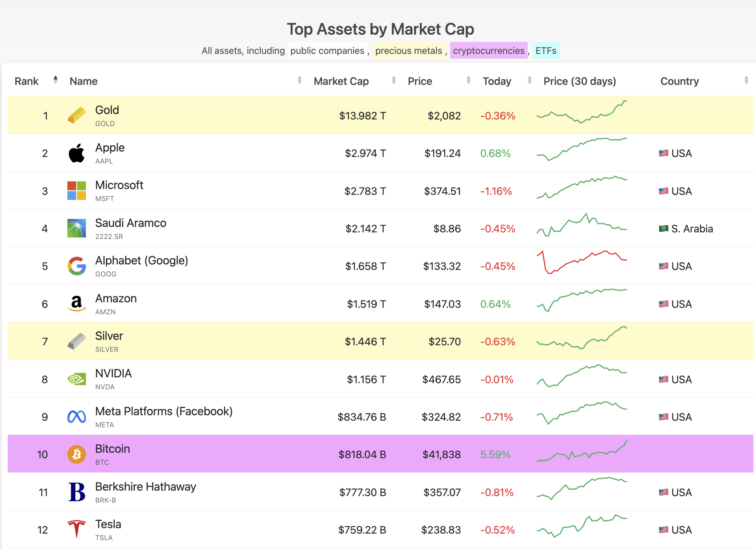Click the Silver bar icon

76,341
